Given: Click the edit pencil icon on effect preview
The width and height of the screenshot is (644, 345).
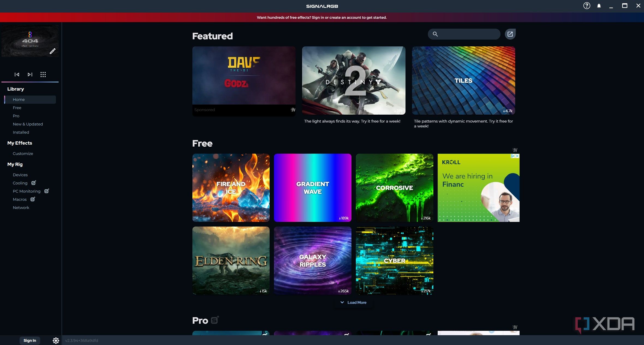Looking at the screenshot, I should pyautogui.click(x=52, y=51).
